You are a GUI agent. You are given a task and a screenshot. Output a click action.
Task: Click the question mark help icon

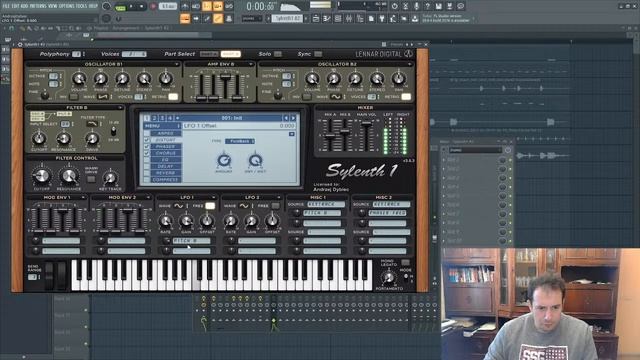coord(427,6)
